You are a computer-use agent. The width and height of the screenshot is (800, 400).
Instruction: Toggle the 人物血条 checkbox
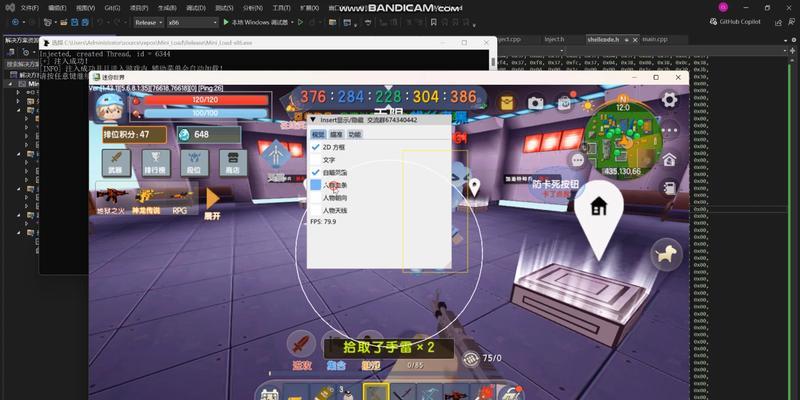click(x=315, y=185)
